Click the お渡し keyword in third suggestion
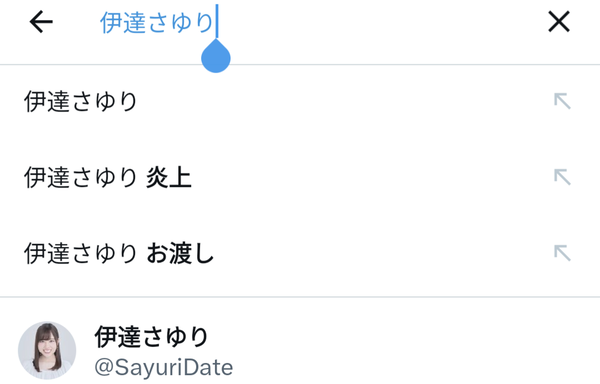 [x=180, y=253]
